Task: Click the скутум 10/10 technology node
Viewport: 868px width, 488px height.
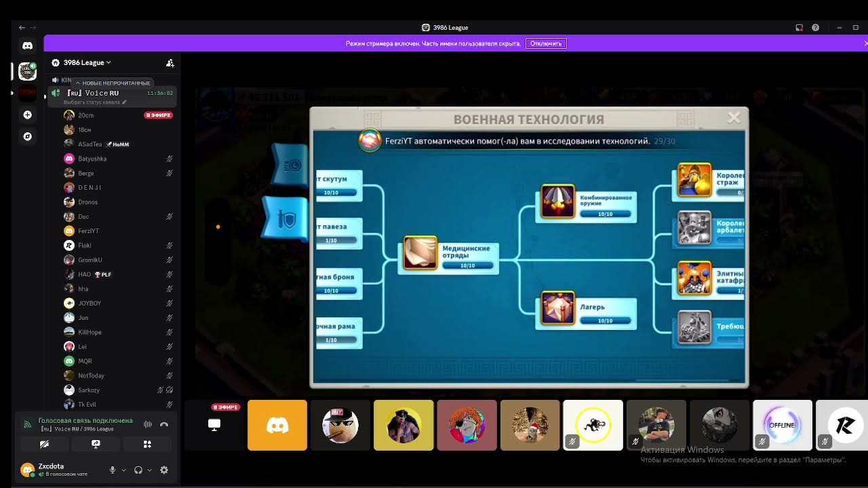Action: coord(339,186)
